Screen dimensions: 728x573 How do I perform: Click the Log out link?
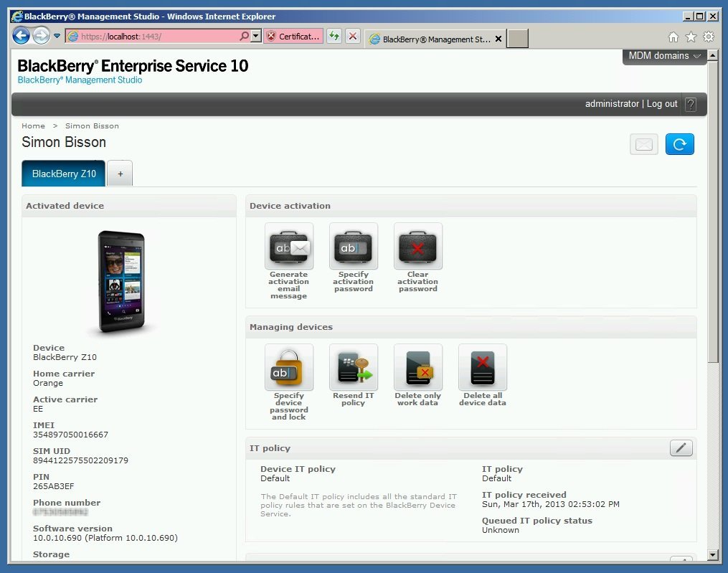662,104
